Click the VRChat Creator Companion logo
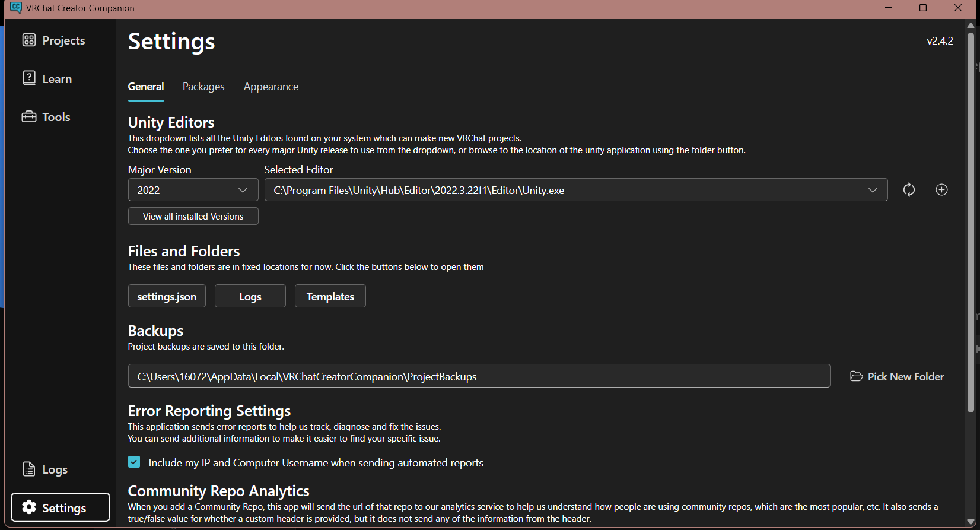This screenshot has height=530, width=980. pos(16,8)
